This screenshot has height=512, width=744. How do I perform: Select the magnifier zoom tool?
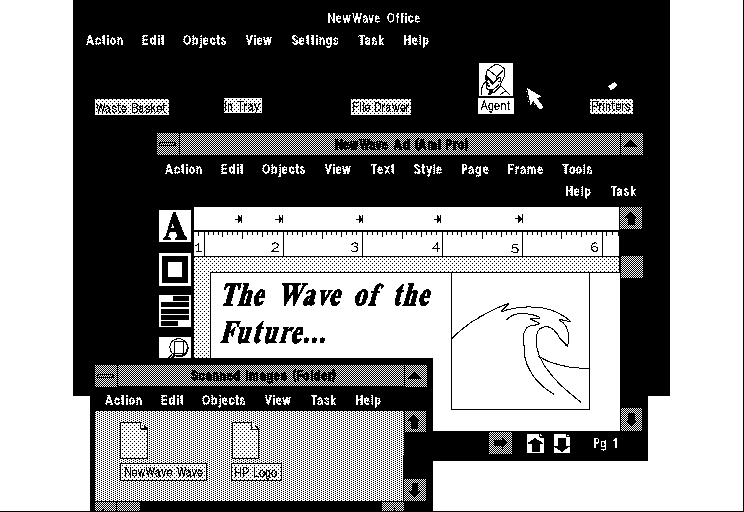click(176, 347)
